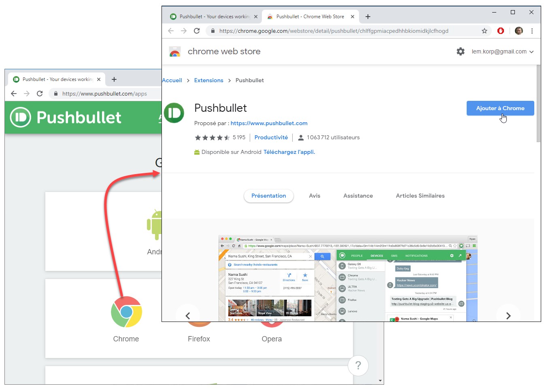
Task: Select the Présentation tab
Action: [x=269, y=196]
